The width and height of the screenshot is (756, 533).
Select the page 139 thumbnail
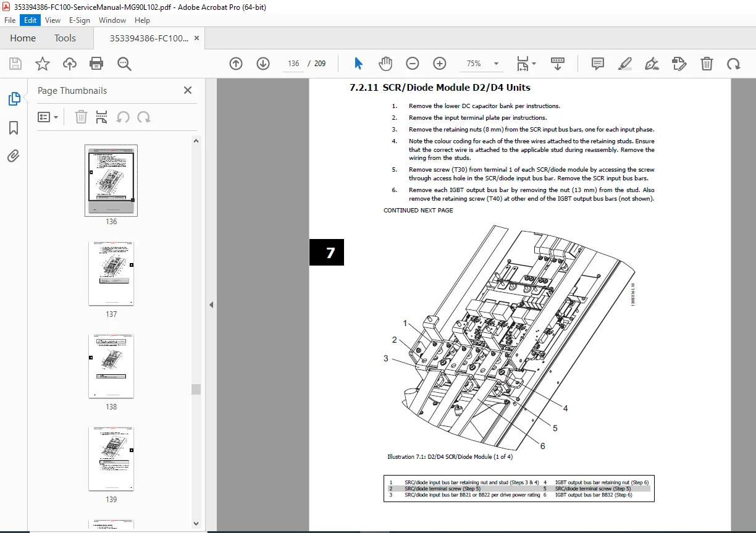(111, 458)
